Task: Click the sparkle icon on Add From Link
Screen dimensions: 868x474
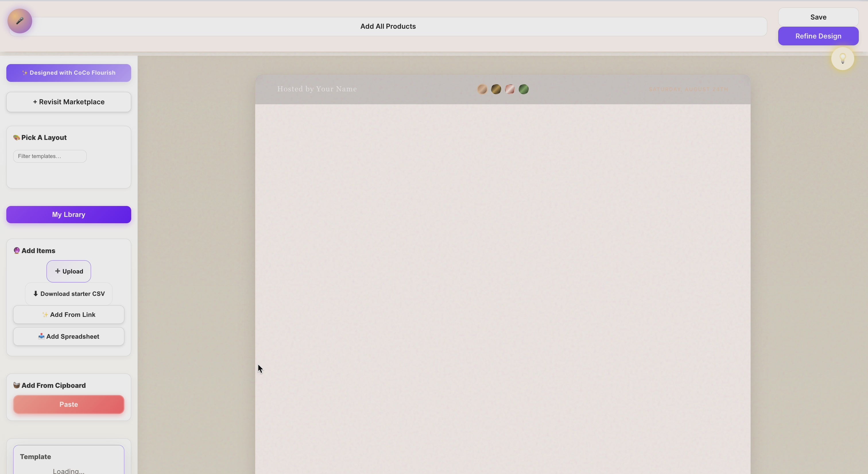Action: (x=45, y=314)
